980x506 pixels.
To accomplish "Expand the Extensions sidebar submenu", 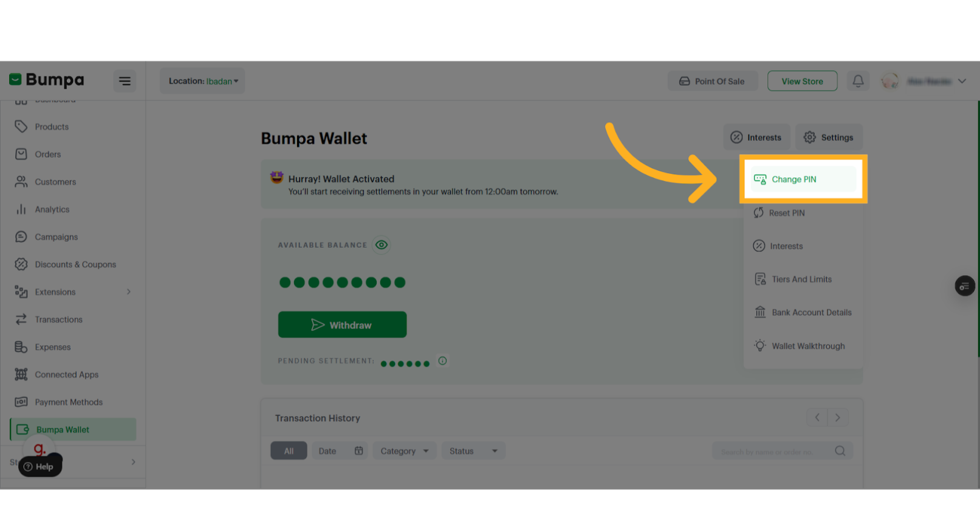I will click(x=129, y=292).
